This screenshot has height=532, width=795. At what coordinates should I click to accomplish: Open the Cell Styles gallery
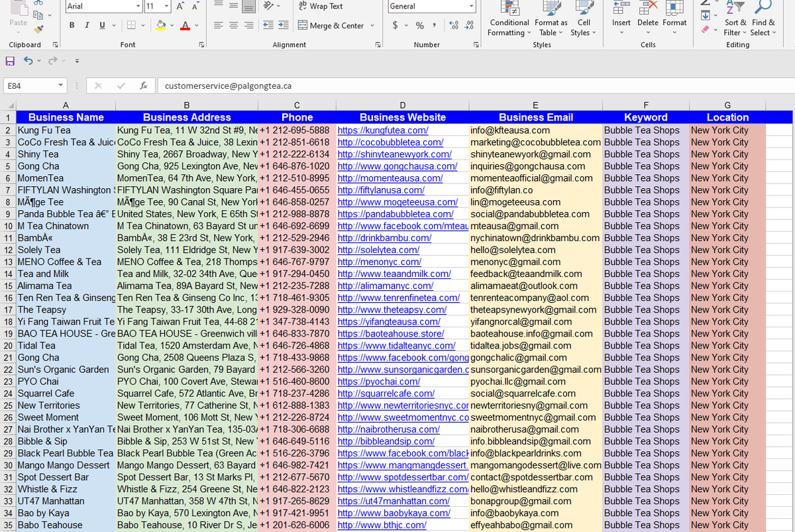(583, 20)
